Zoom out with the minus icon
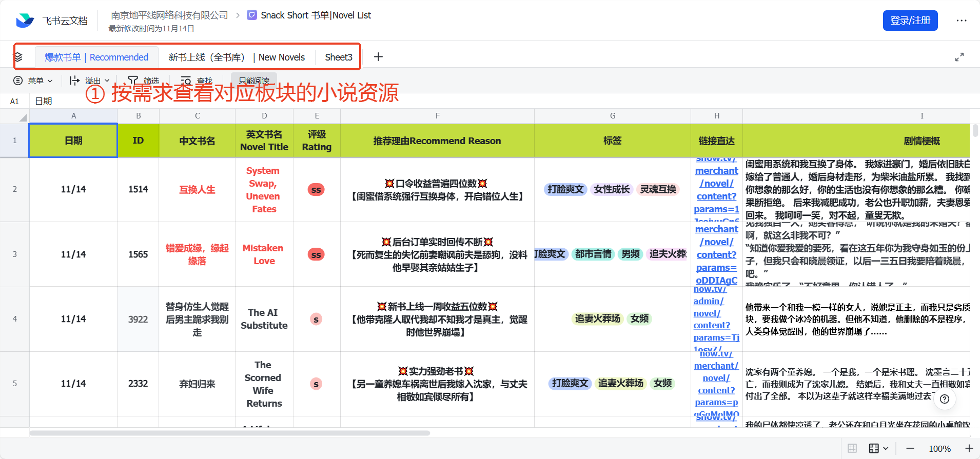 click(x=910, y=448)
